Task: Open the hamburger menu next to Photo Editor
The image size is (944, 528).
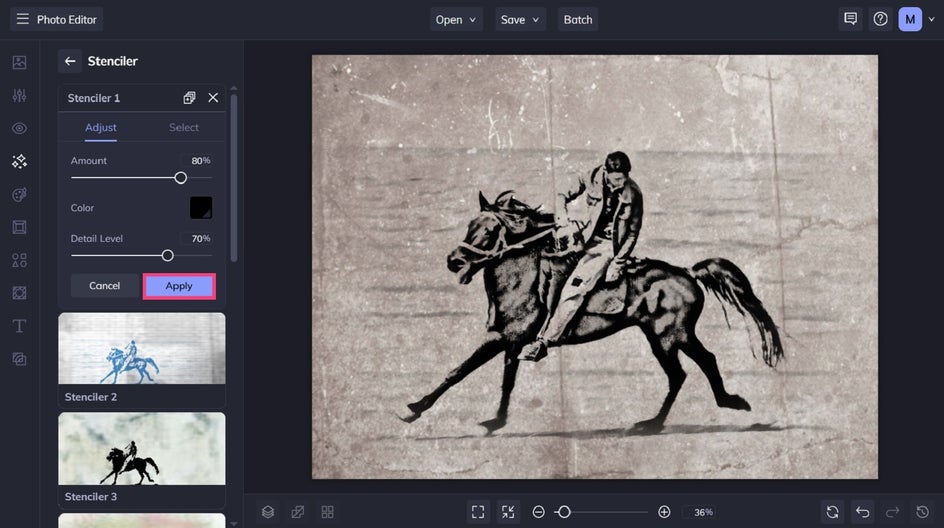Action: tap(22, 19)
